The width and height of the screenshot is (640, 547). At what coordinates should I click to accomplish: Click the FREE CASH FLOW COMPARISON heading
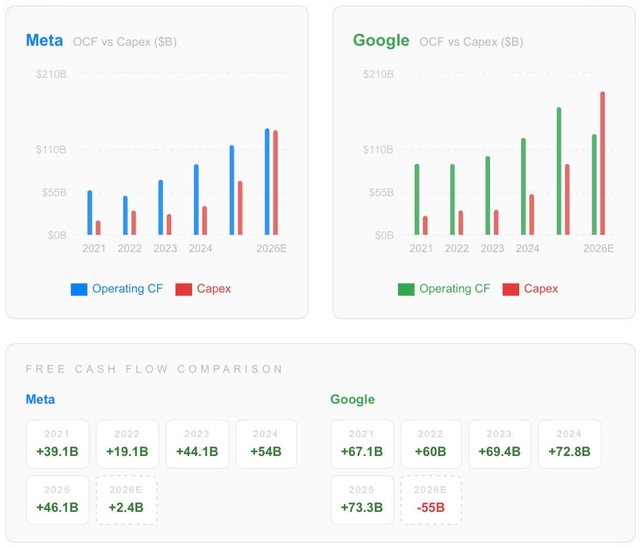coord(154,369)
